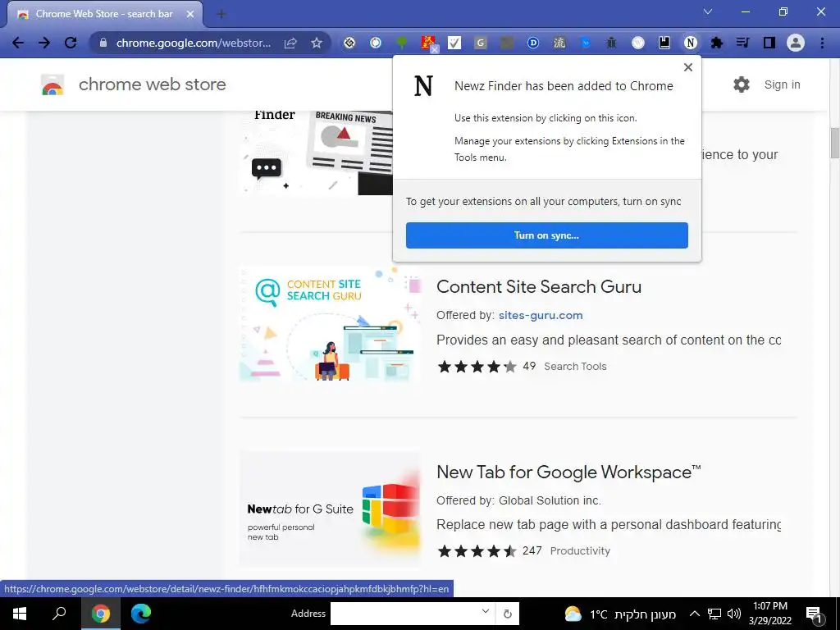Click the address bar URL text
Image resolution: width=840 pixels, height=630 pixels.
click(x=194, y=43)
